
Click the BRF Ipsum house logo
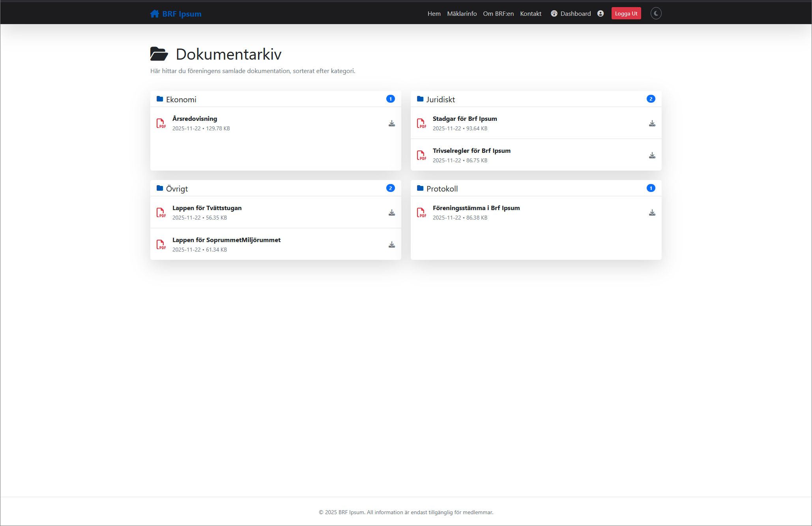(155, 14)
